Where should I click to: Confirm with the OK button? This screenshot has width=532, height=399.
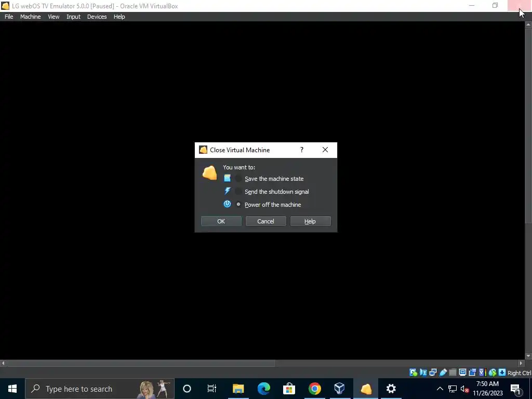point(221,221)
